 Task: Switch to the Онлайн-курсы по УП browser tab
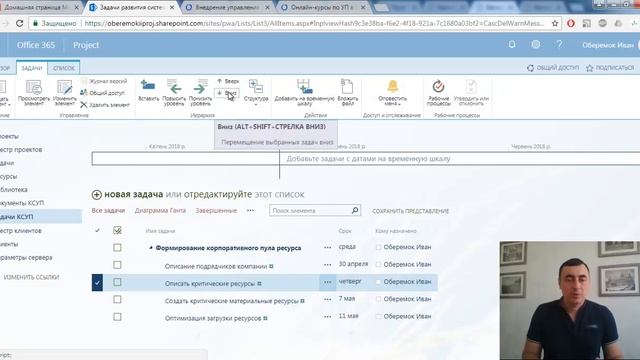[x=323, y=7]
